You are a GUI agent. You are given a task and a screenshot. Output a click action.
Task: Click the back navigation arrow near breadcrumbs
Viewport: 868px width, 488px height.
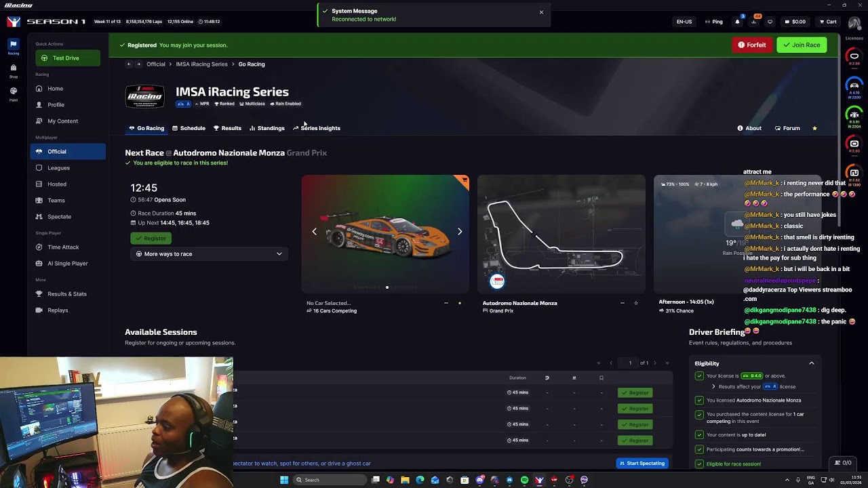(x=129, y=64)
